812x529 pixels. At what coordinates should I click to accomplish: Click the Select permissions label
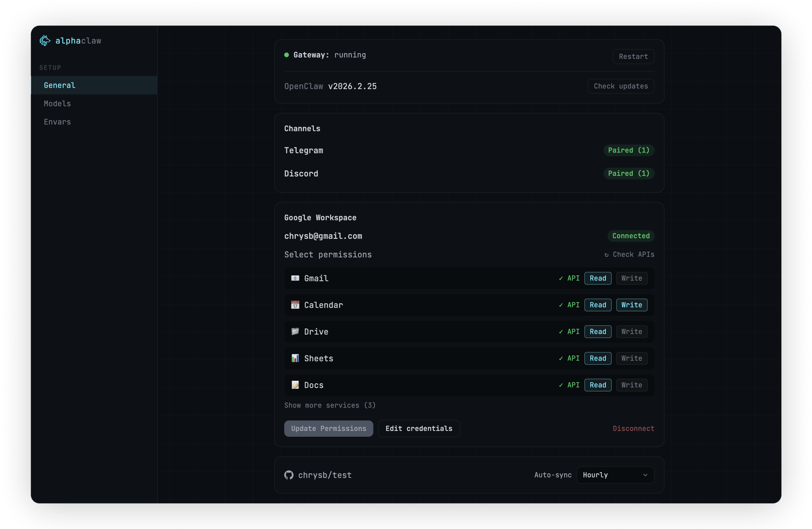tap(328, 255)
